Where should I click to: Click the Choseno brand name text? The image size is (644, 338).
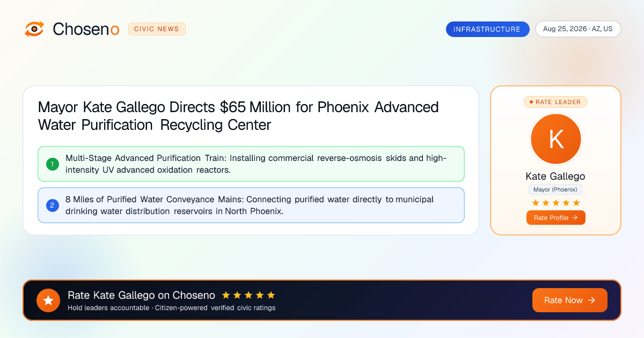click(x=86, y=29)
